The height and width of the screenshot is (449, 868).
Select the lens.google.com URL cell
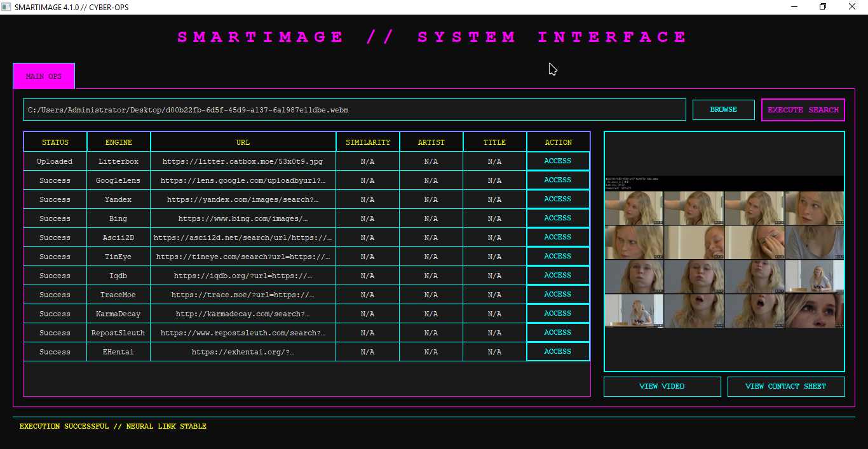[243, 180]
